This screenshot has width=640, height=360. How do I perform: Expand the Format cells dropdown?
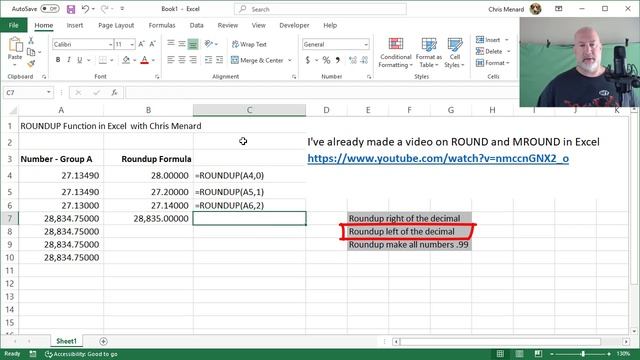pos(508,63)
